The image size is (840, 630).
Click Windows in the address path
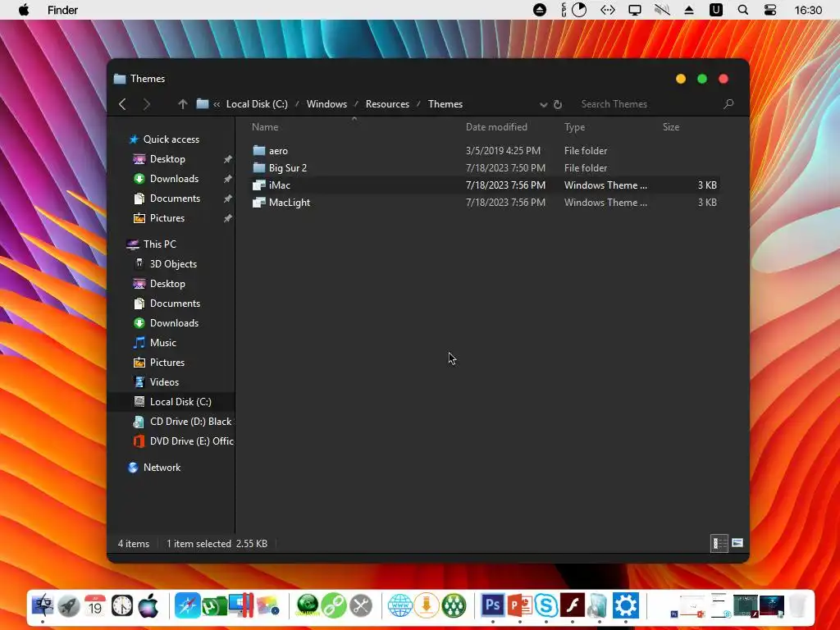pos(326,104)
